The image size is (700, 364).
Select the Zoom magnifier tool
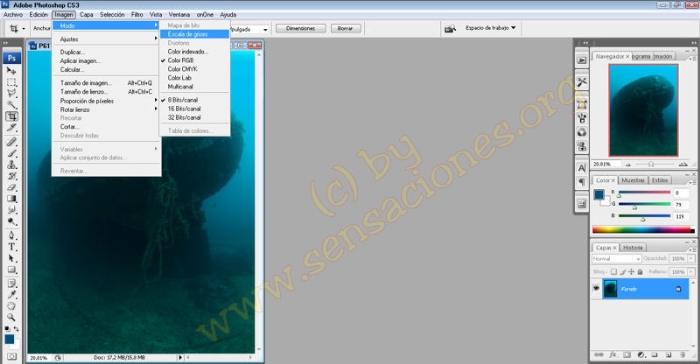12,317
